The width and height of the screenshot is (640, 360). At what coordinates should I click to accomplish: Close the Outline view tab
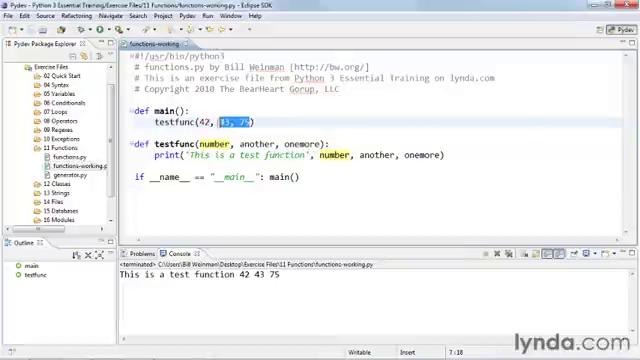pyautogui.click(x=40, y=242)
